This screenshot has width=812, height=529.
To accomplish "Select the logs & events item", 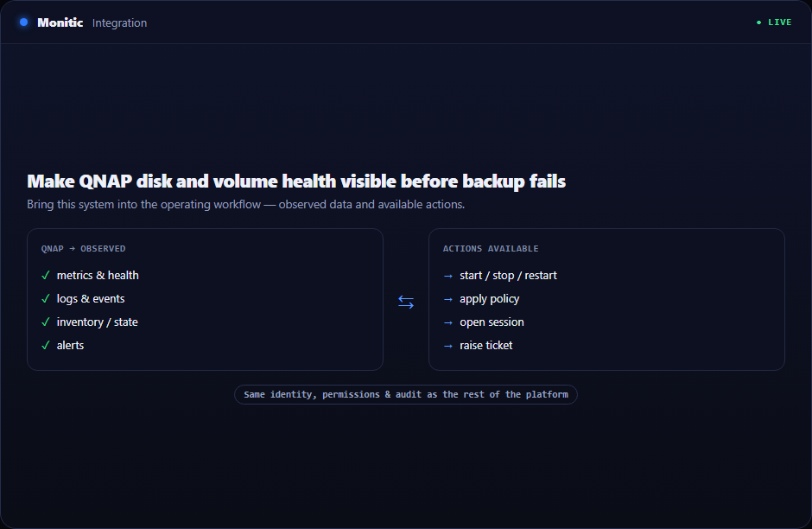I will 91,298.
